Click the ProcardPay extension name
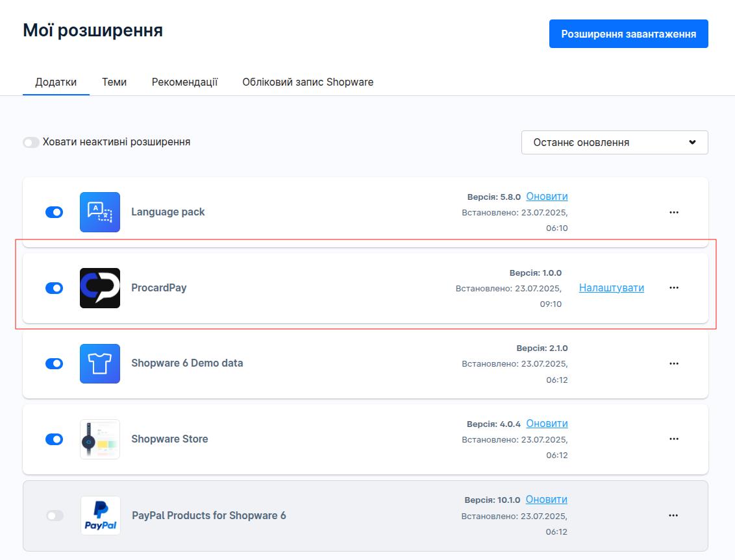 159,287
